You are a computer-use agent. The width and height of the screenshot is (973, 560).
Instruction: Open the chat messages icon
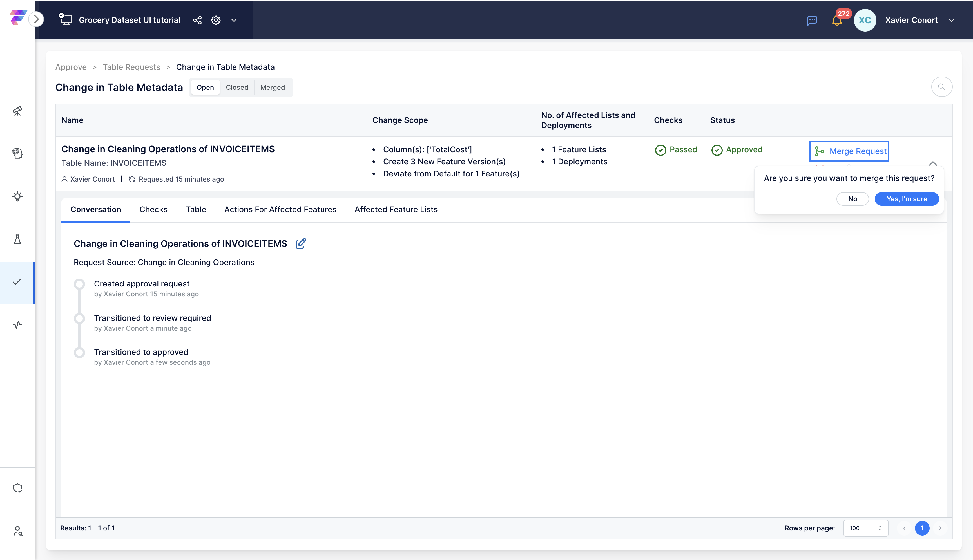pyautogui.click(x=812, y=20)
